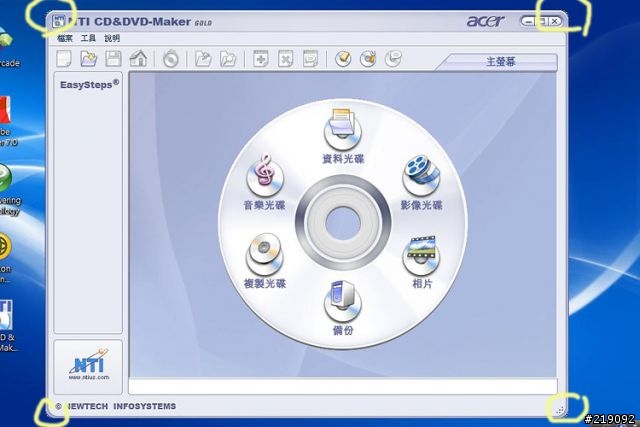Choose the 資料光碟 data disc icon
Viewport: 640px width, 427px height.
point(343,130)
